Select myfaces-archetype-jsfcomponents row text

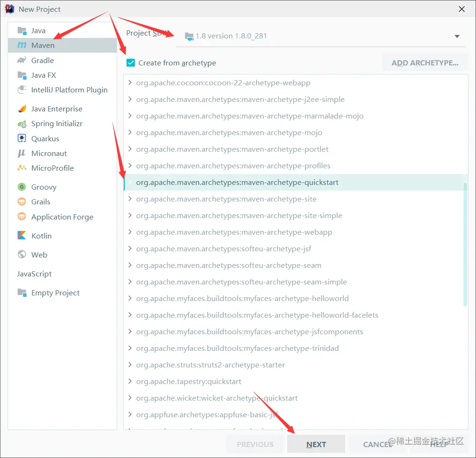[x=249, y=331]
